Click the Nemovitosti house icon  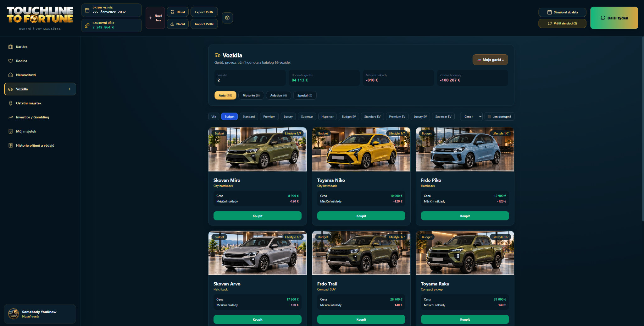pos(10,75)
